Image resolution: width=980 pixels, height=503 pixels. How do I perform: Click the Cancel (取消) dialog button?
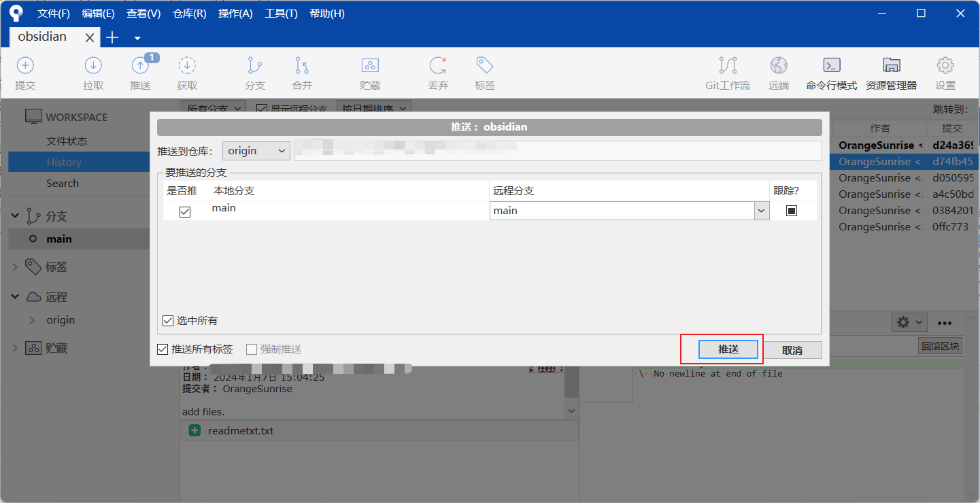(x=792, y=350)
